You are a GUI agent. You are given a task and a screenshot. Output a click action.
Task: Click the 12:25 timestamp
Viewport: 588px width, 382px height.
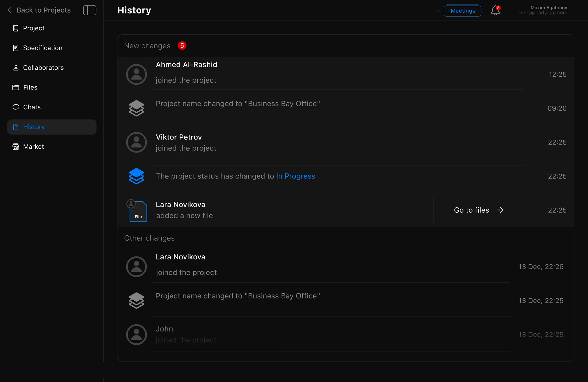[x=558, y=75]
